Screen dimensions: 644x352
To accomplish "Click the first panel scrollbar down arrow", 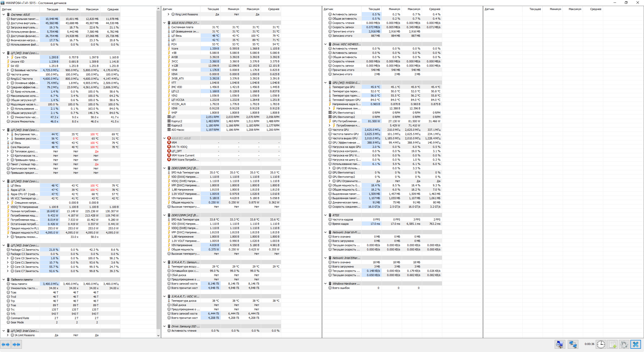I will [x=158, y=335].
